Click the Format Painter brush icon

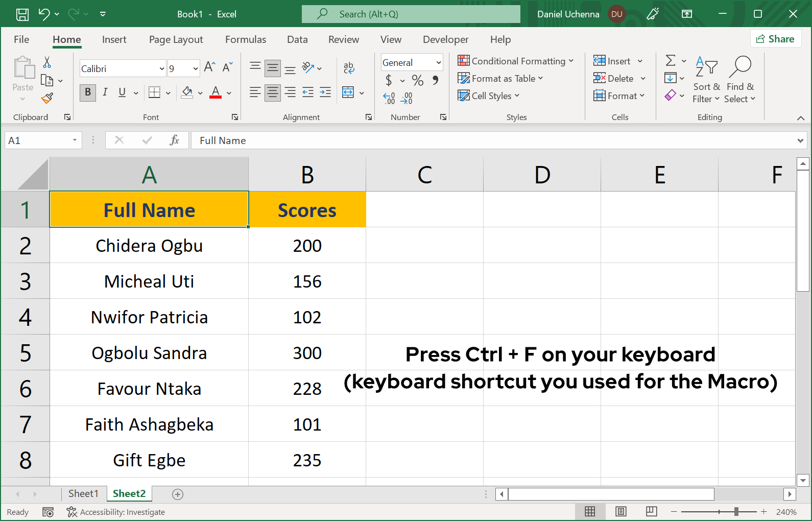[47, 98]
